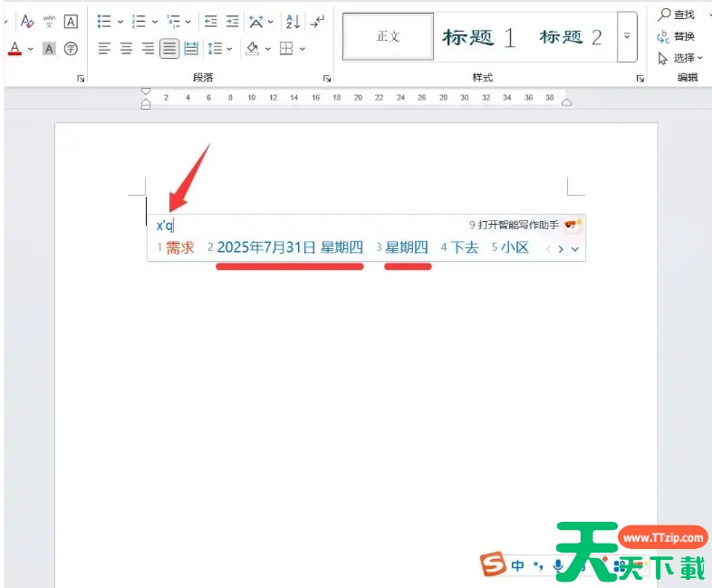Toggle show paragraph marks button

(x=317, y=21)
